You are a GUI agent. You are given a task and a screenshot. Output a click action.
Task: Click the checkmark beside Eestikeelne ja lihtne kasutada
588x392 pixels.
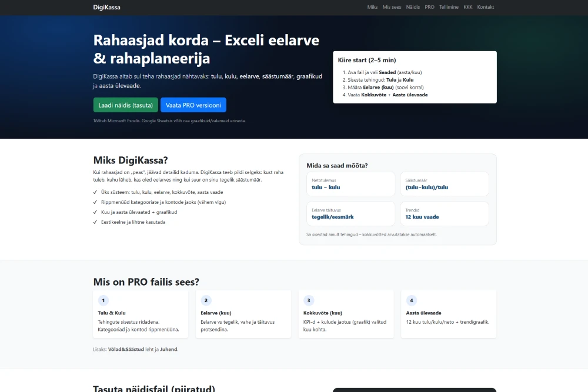pos(95,222)
